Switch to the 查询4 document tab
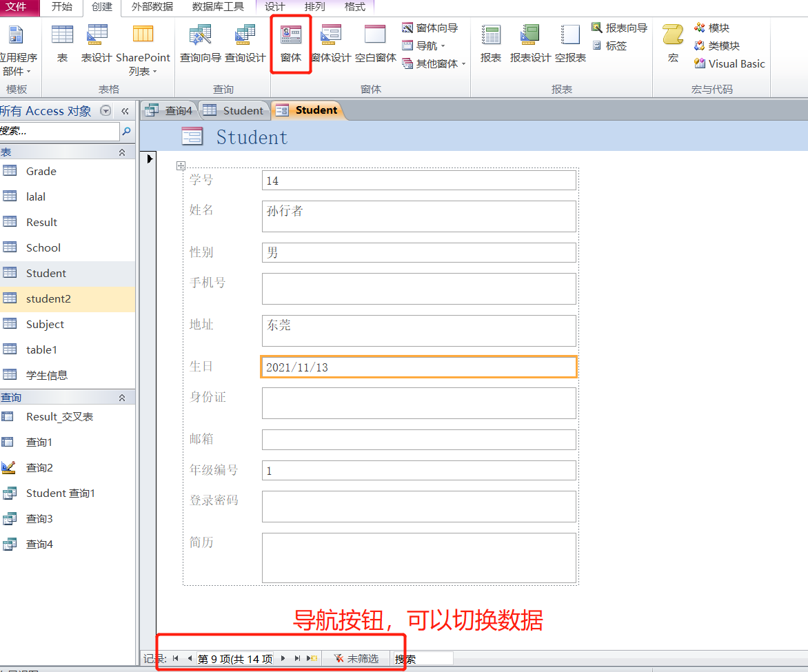The height and width of the screenshot is (672, 808). pyautogui.click(x=170, y=110)
